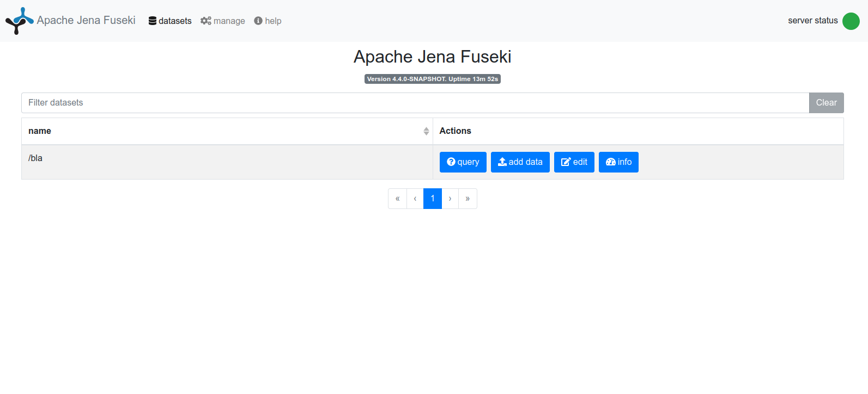
Task: Go to next page of datasets
Action: click(x=450, y=199)
